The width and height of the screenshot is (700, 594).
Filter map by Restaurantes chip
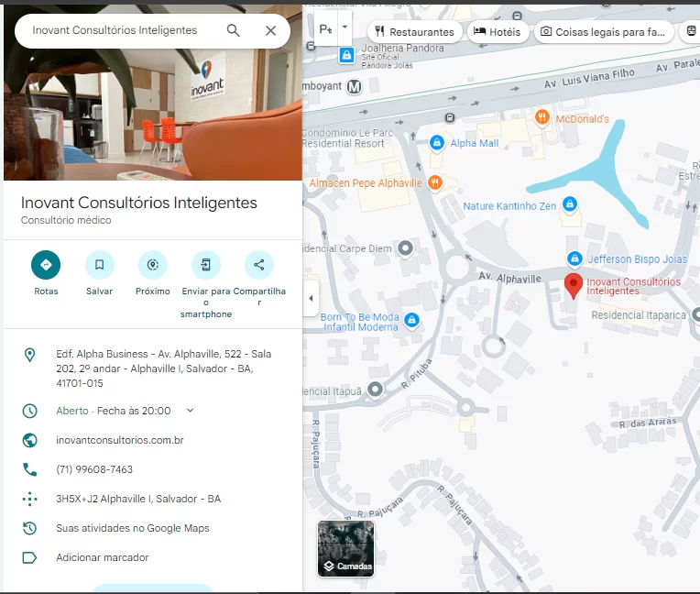[415, 32]
